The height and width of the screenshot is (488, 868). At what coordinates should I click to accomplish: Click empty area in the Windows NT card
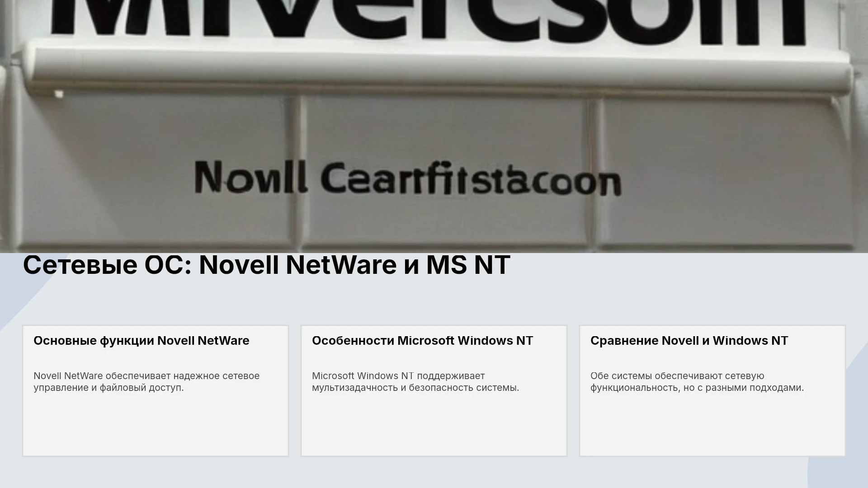click(x=434, y=427)
